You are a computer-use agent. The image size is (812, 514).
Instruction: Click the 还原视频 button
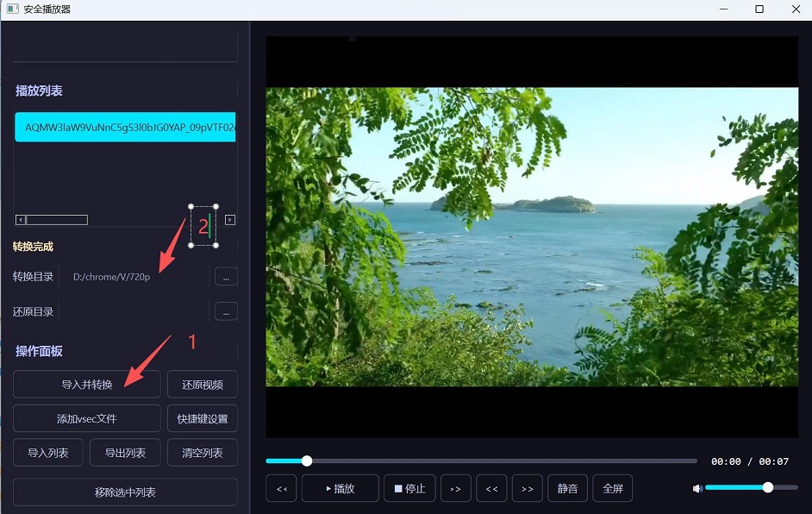pos(202,385)
